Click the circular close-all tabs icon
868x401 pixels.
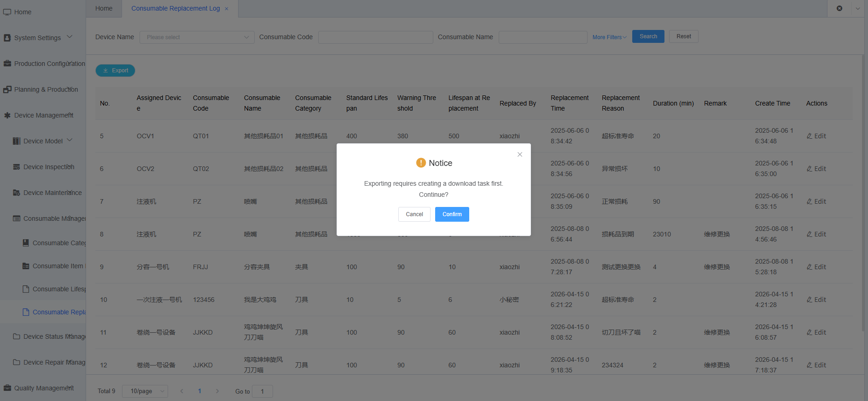[x=839, y=8]
